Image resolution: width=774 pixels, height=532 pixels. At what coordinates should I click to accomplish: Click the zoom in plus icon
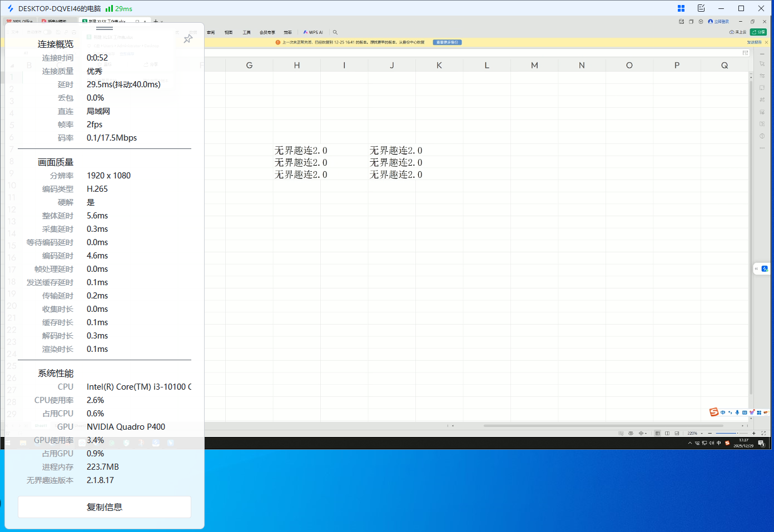[754, 433]
